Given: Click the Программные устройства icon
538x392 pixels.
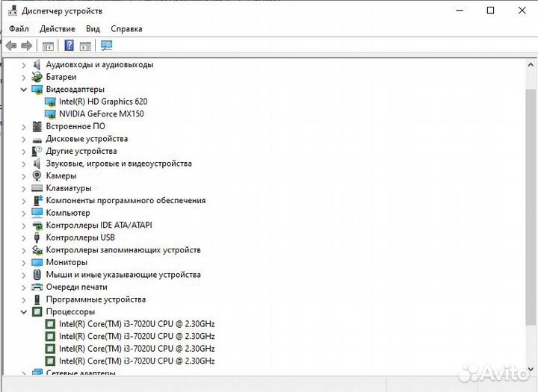Looking at the screenshot, I should coord(37,299).
